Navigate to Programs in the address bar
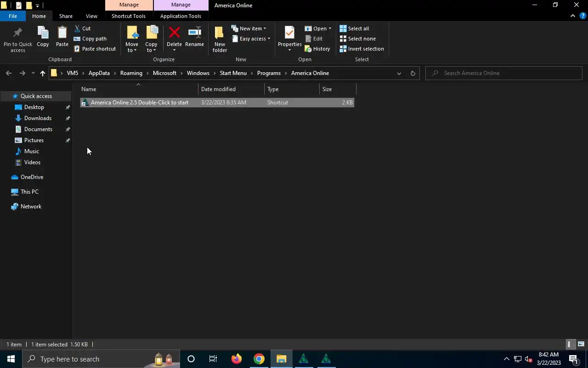This screenshot has width=588, height=368. 269,73
